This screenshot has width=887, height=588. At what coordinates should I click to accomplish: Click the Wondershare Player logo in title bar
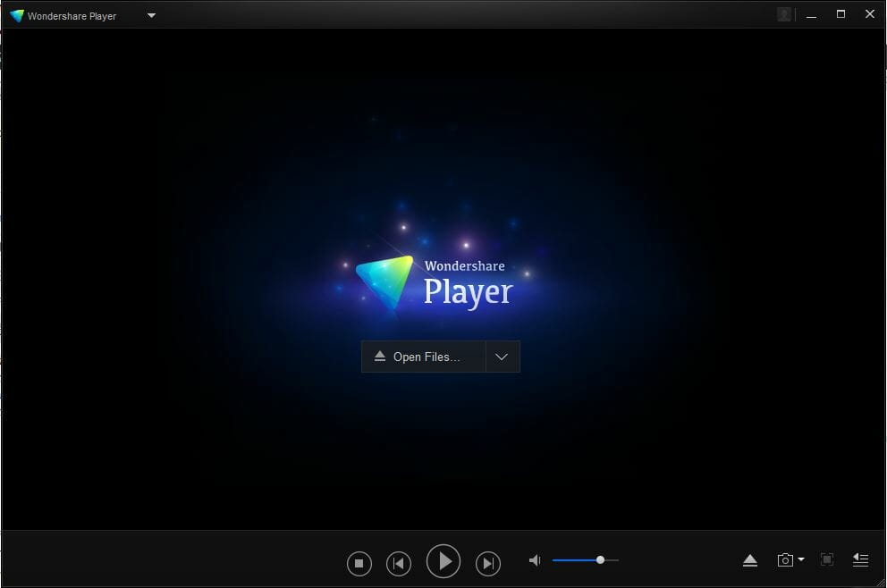(x=17, y=16)
